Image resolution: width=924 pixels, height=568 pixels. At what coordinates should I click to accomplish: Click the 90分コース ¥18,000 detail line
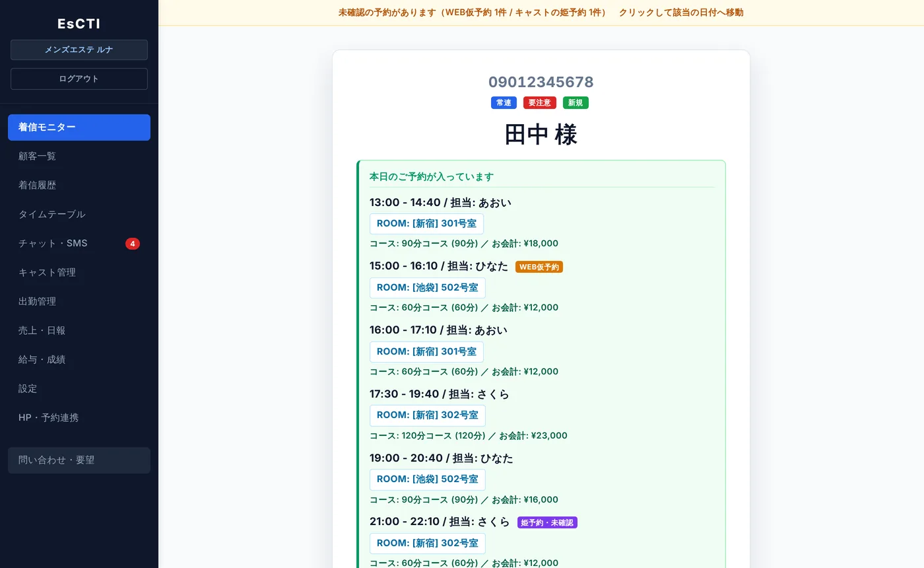pos(464,244)
